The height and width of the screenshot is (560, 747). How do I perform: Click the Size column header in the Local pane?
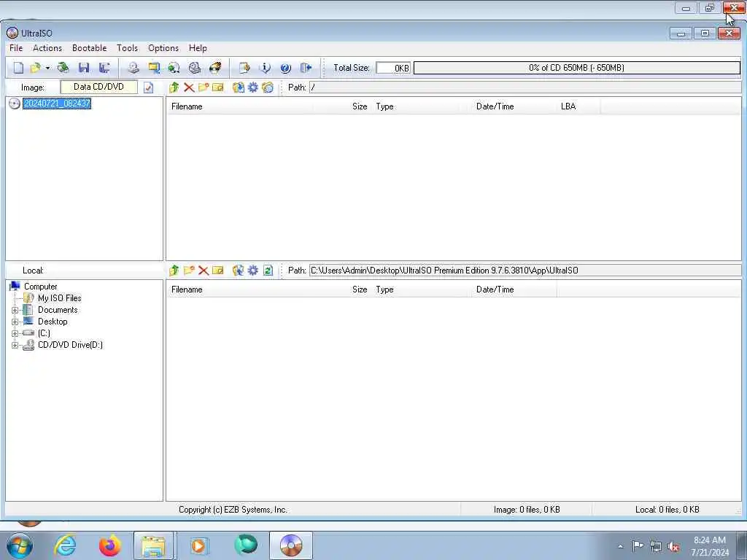click(341, 289)
